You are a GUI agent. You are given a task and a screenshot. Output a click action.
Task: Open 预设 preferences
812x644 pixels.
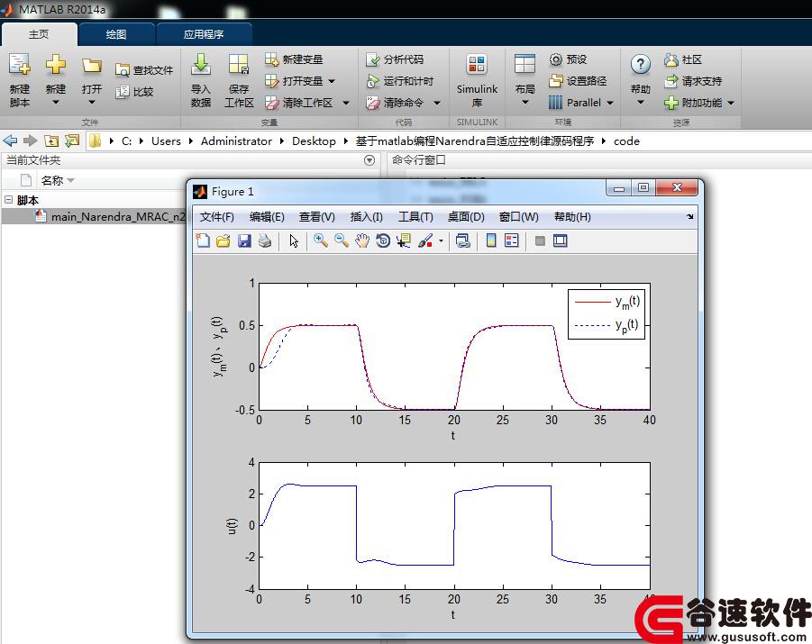pos(568,59)
